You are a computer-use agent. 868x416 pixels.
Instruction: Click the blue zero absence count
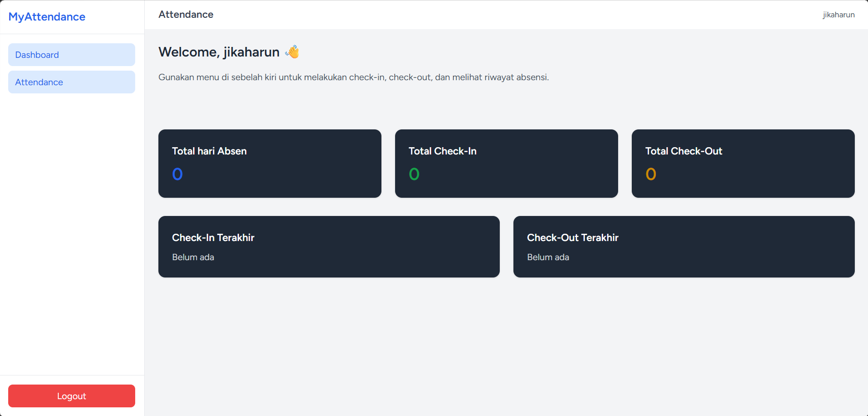(x=178, y=174)
